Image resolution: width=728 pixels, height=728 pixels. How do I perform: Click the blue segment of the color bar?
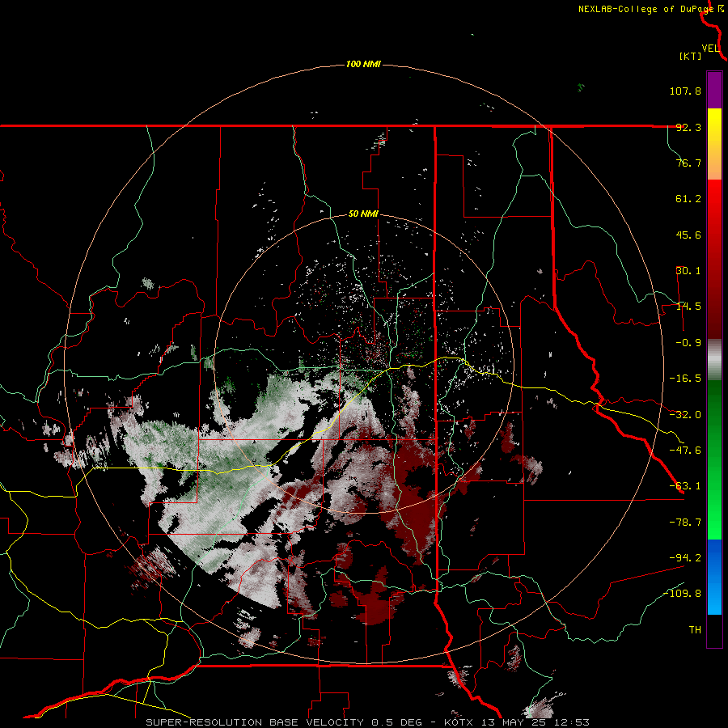pos(714,577)
